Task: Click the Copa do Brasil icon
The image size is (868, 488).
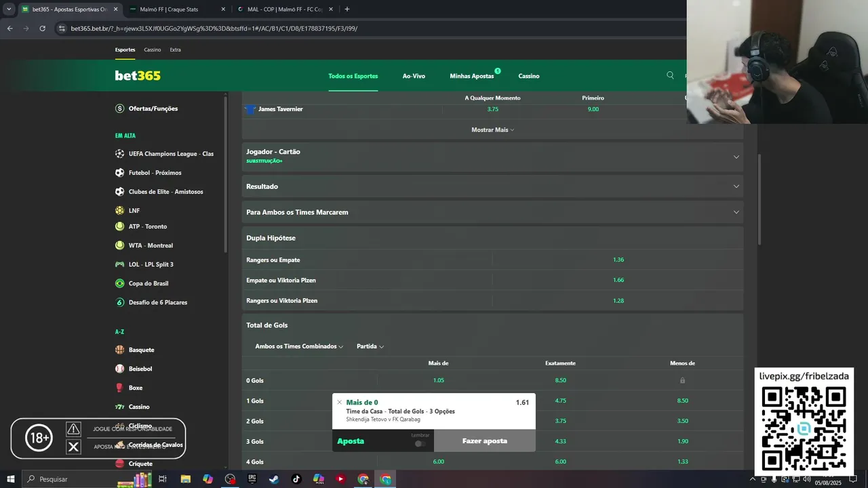Action: pos(120,283)
